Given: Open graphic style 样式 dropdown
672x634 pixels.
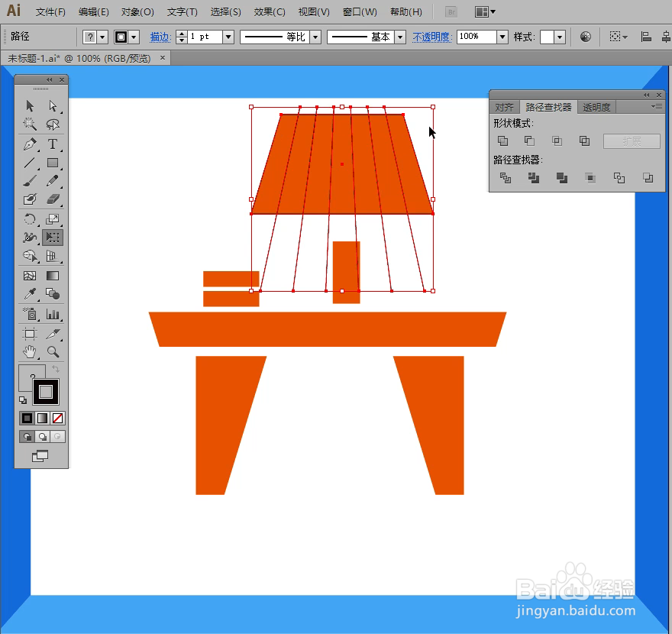Looking at the screenshot, I should [x=560, y=37].
